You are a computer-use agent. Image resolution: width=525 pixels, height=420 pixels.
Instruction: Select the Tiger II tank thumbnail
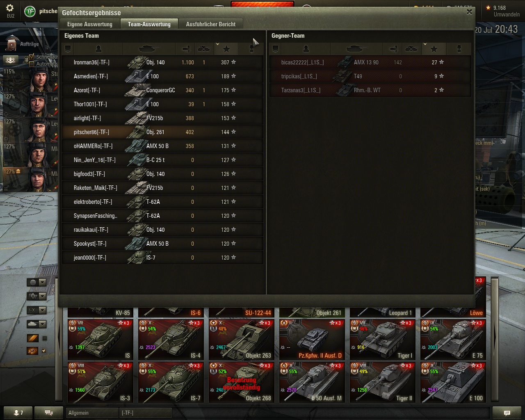[x=383, y=382]
